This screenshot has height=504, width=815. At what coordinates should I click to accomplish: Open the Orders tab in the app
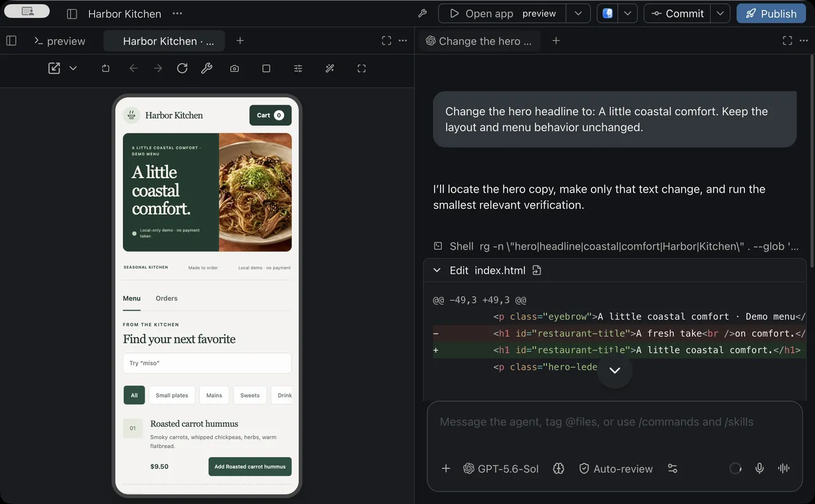click(167, 298)
